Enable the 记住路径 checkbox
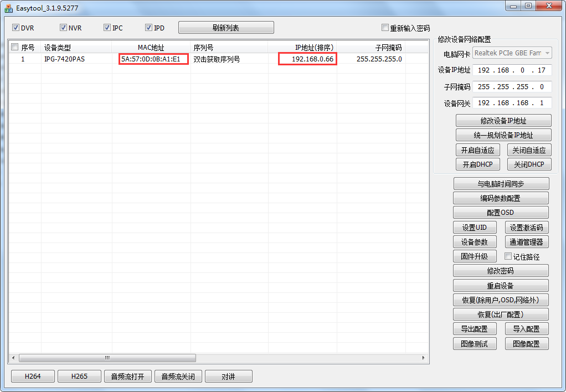This screenshot has width=566, height=392. tap(508, 256)
